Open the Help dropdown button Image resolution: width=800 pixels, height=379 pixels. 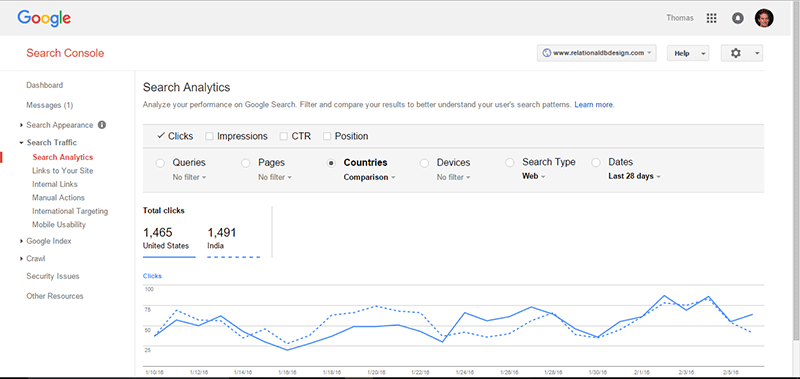pyautogui.click(x=688, y=53)
